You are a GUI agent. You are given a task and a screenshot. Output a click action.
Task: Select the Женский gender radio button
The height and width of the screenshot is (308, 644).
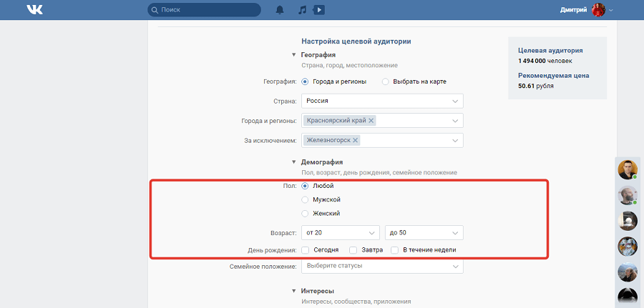pos(306,214)
